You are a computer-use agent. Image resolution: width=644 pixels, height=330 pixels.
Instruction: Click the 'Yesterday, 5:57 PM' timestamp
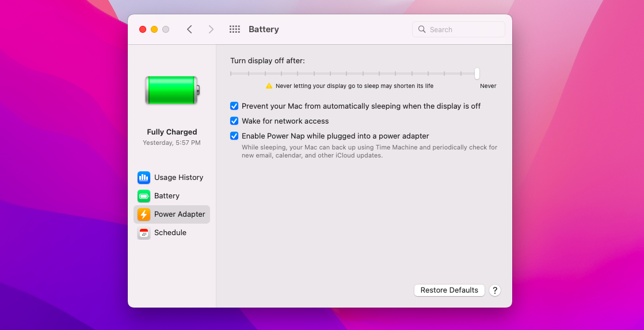pyautogui.click(x=172, y=143)
